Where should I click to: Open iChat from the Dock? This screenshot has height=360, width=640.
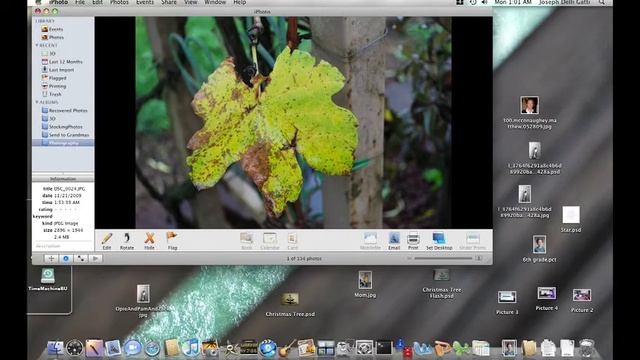click(x=133, y=348)
